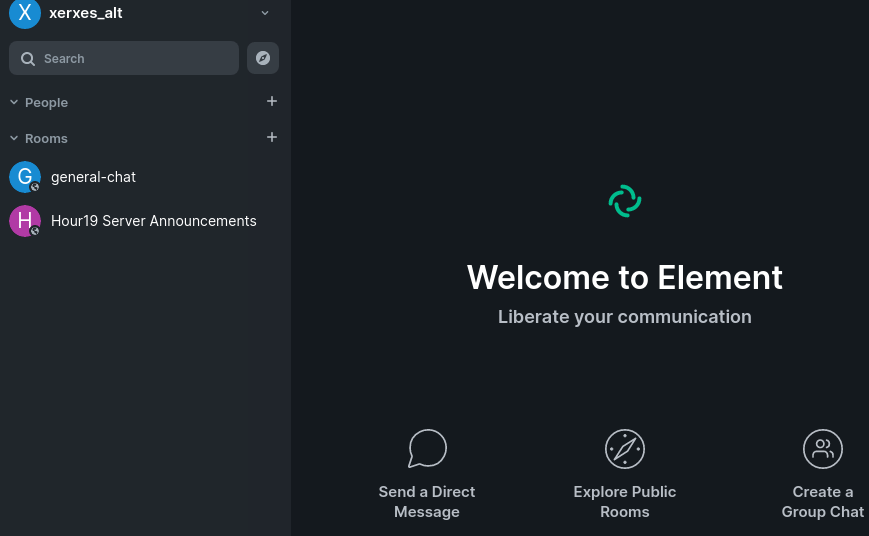The height and width of the screenshot is (536, 869).
Task: Open the general-chat room
Action: click(x=93, y=177)
